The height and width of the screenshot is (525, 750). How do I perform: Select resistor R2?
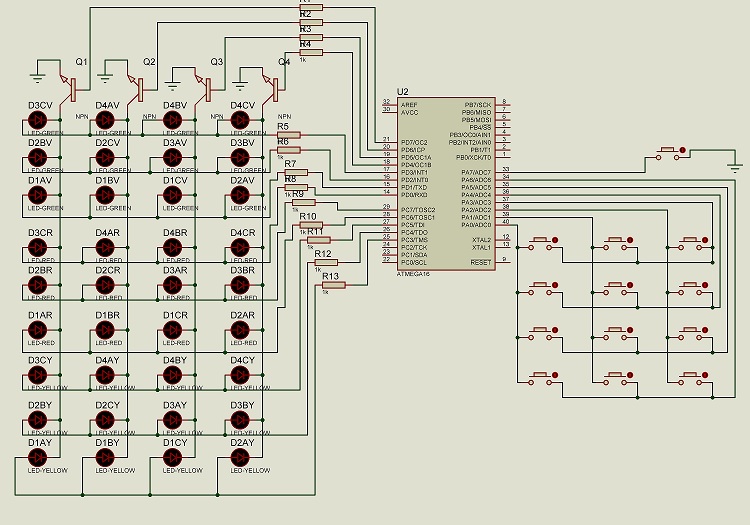(x=311, y=22)
